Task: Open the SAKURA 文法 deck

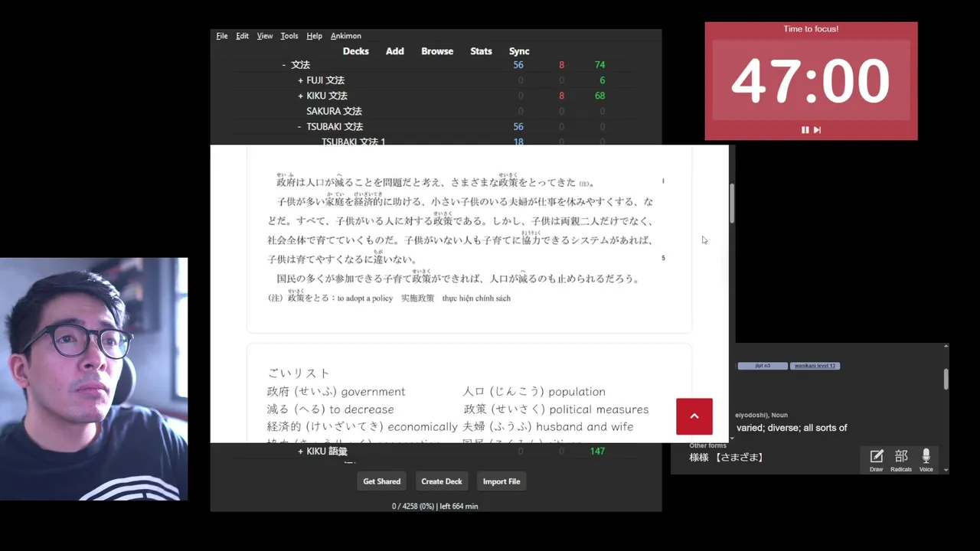Action: click(x=335, y=111)
